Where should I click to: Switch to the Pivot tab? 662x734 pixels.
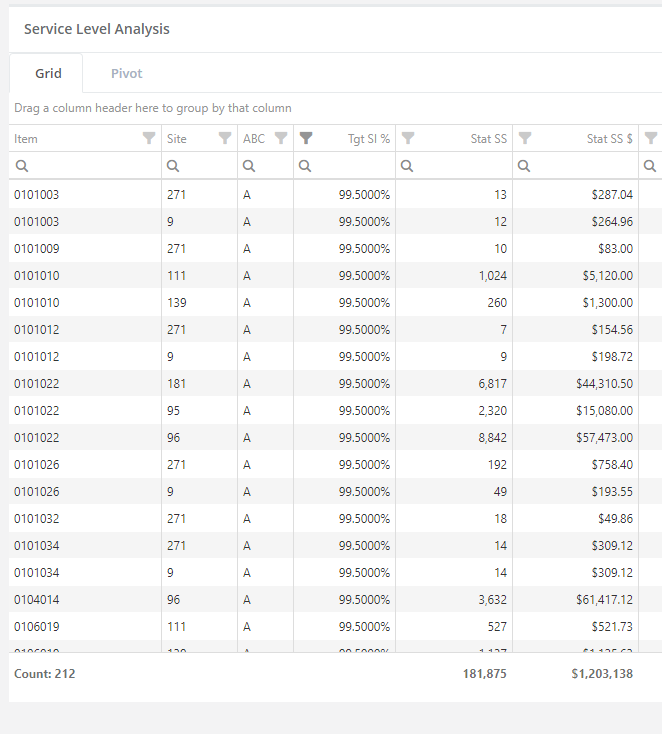coord(126,73)
